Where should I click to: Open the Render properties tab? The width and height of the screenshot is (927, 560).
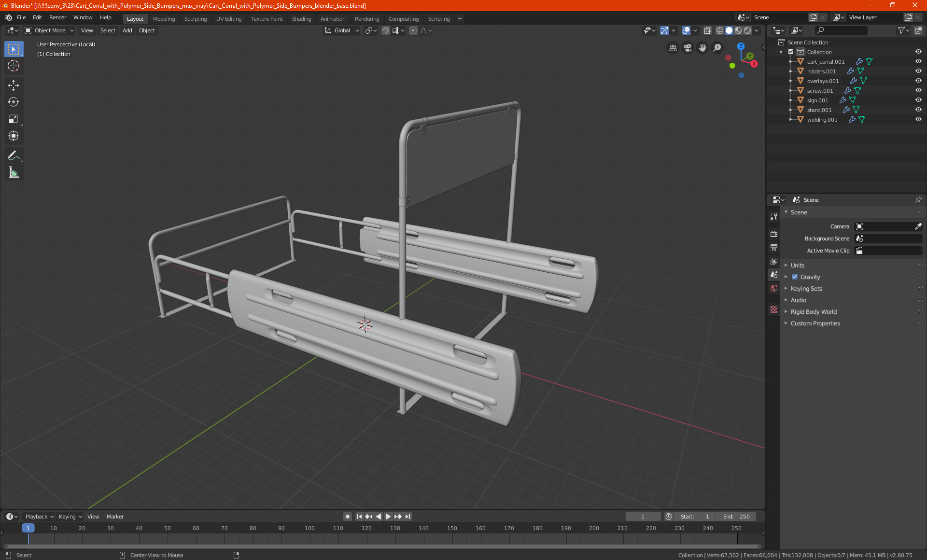(x=774, y=234)
